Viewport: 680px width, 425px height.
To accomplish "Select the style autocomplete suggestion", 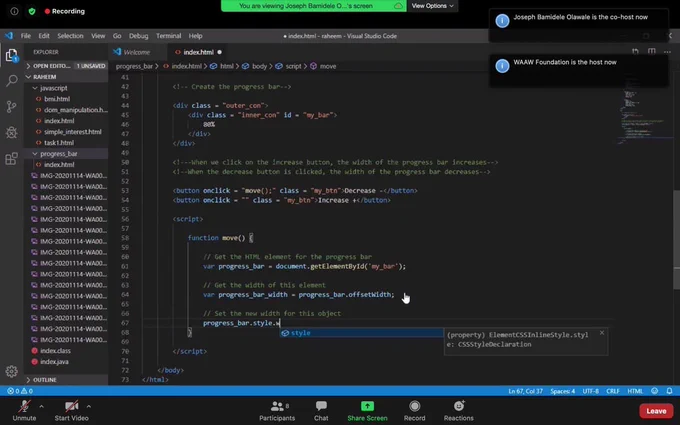I will (361, 333).
